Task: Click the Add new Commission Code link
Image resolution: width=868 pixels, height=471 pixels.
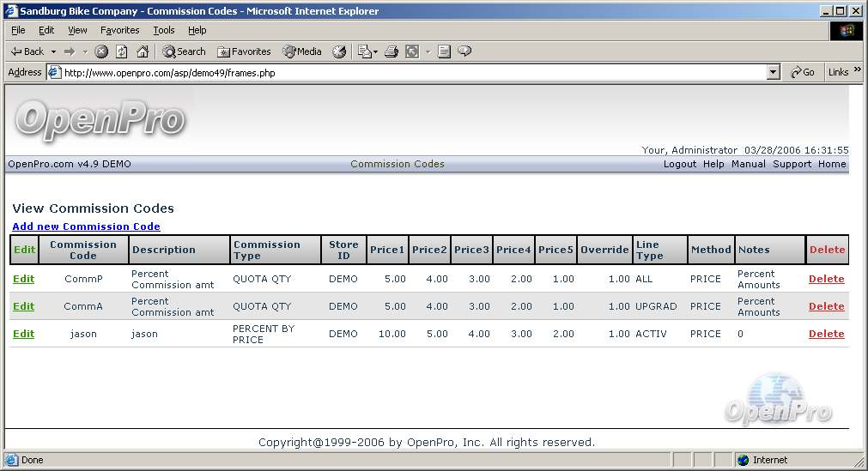Action: [86, 226]
